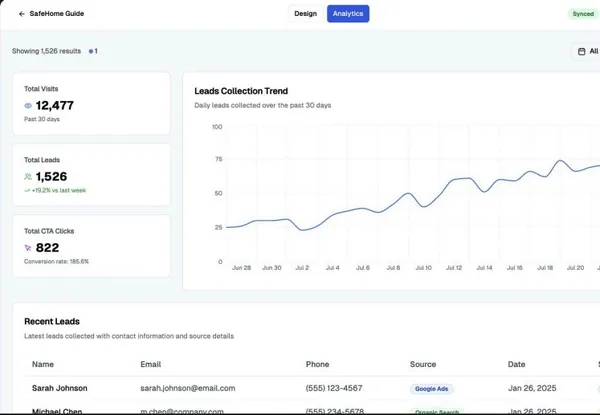Viewport: 600px width, 415px height.
Task: Click the blue filter count dot indicator
Action: [91, 51]
